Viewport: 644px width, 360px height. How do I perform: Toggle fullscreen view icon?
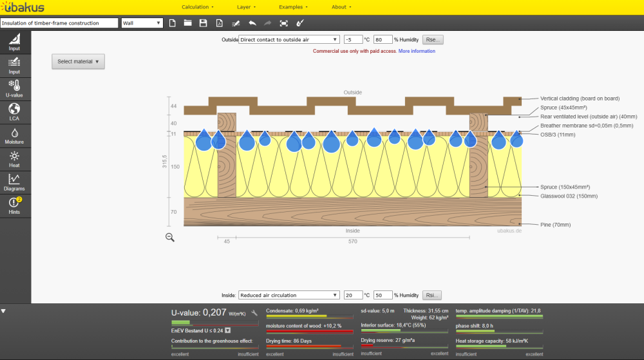point(284,23)
